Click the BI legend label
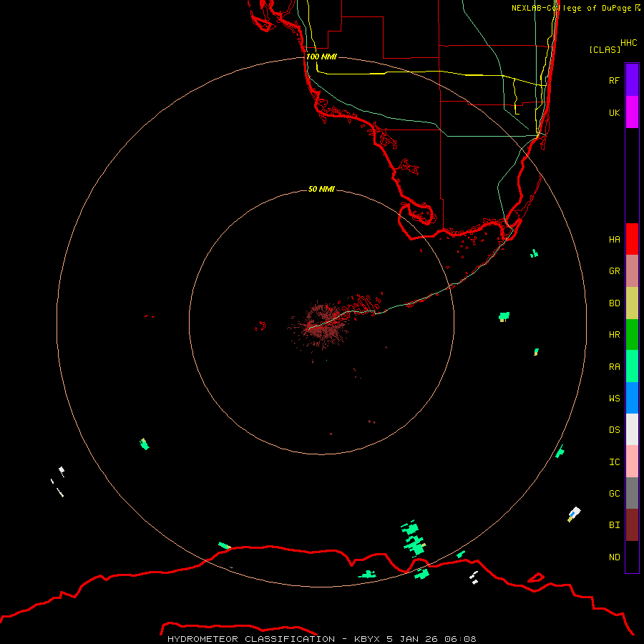 [x=615, y=525]
